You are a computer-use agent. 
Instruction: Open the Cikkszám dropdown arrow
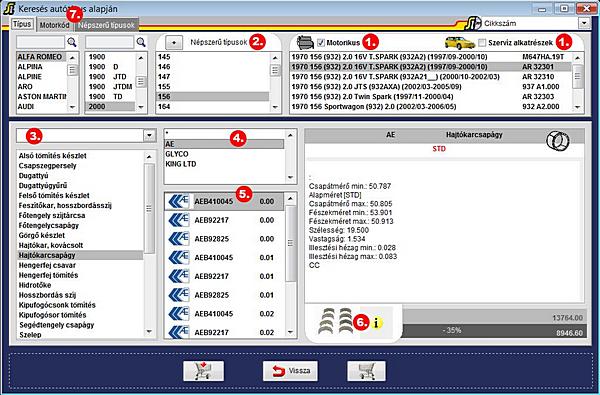[x=584, y=23]
